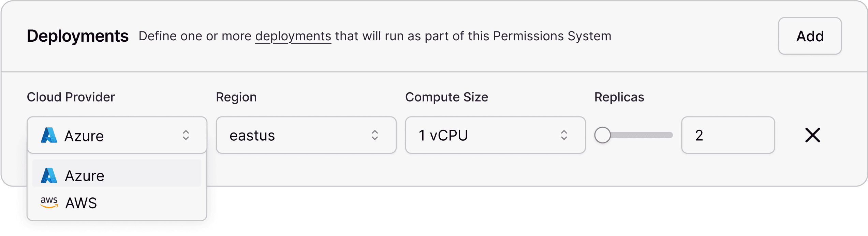Focus the Replicas number field showing 2
Screen dimensions: 868x236
[x=728, y=135]
